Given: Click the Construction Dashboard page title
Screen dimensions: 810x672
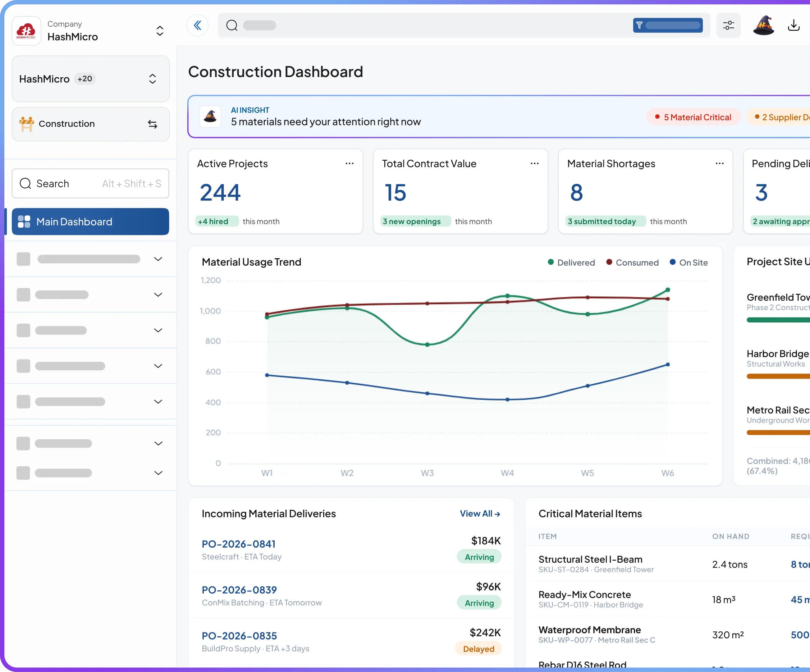Looking at the screenshot, I should tap(275, 72).
